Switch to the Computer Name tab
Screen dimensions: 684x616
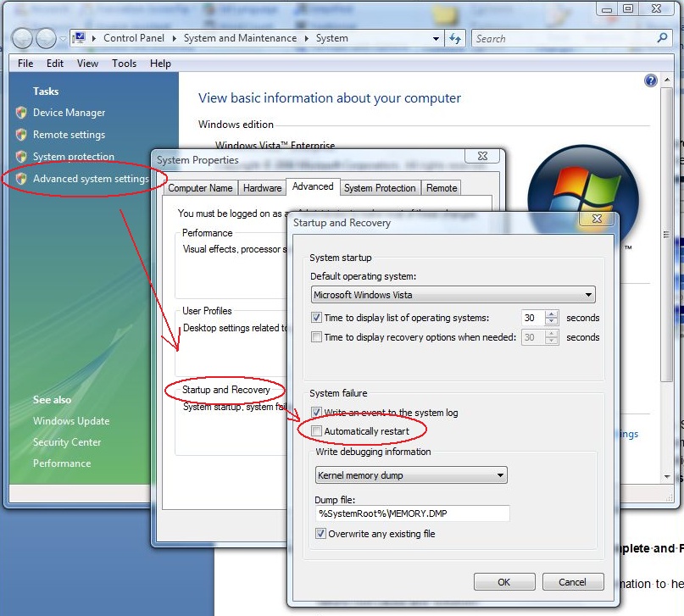tap(200, 188)
